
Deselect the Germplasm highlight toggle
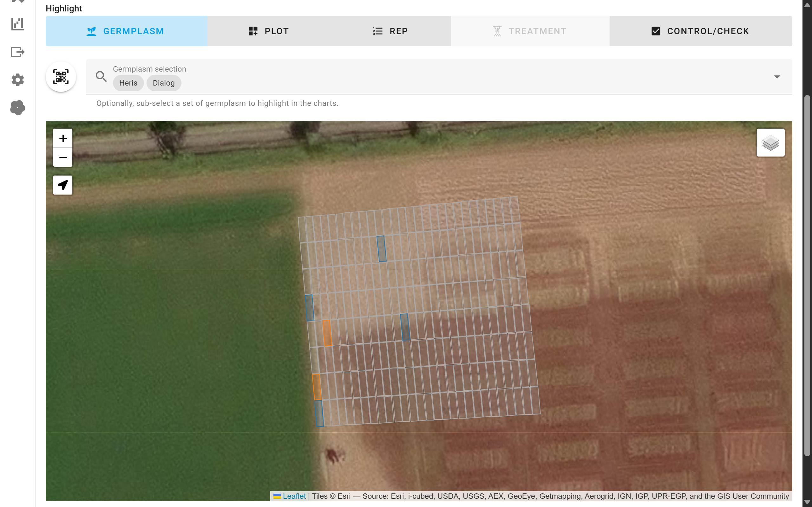click(x=126, y=31)
